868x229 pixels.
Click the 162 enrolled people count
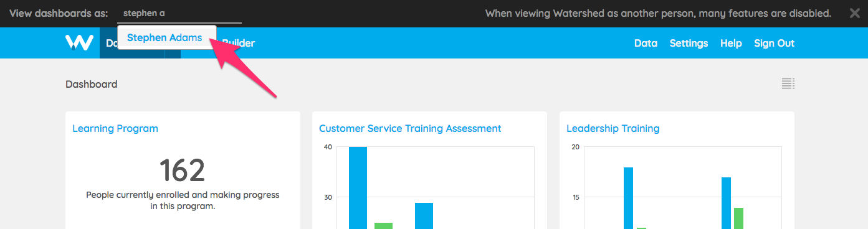182,170
